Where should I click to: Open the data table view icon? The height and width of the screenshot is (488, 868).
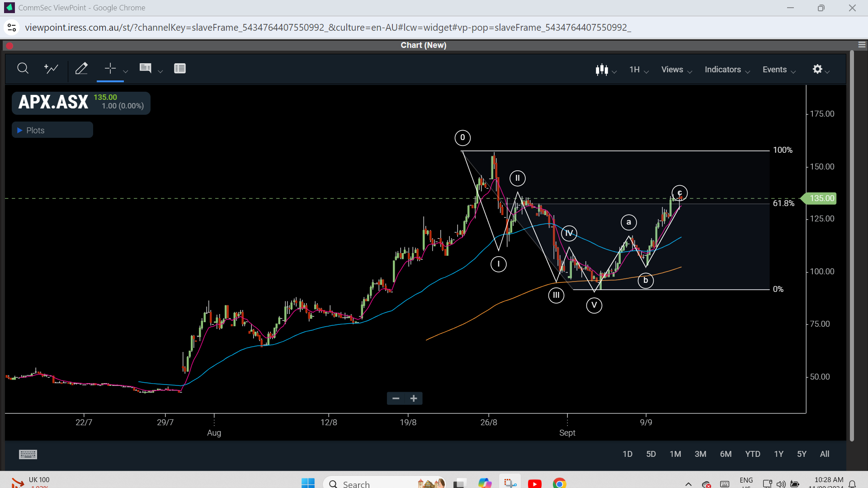pos(180,69)
